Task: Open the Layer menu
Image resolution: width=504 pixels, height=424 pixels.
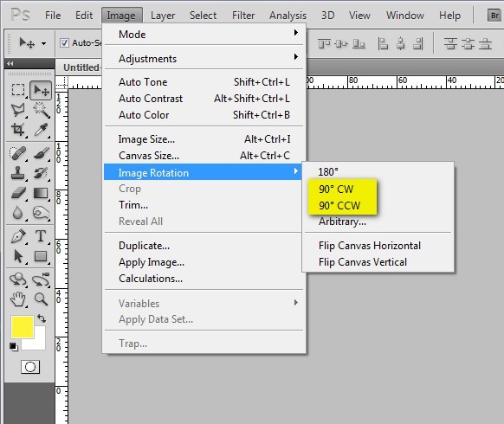Action: [163, 15]
